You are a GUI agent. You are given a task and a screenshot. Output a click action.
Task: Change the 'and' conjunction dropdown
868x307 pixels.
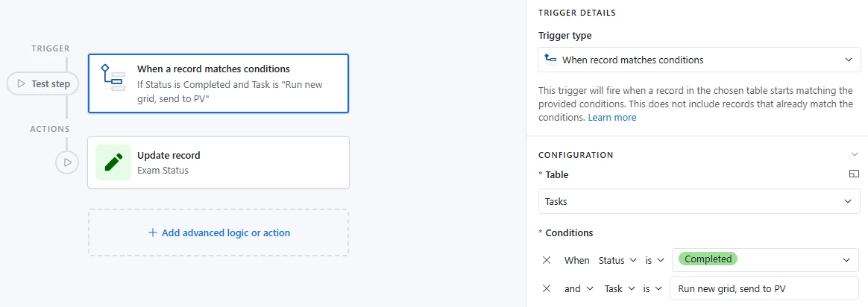coord(579,289)
